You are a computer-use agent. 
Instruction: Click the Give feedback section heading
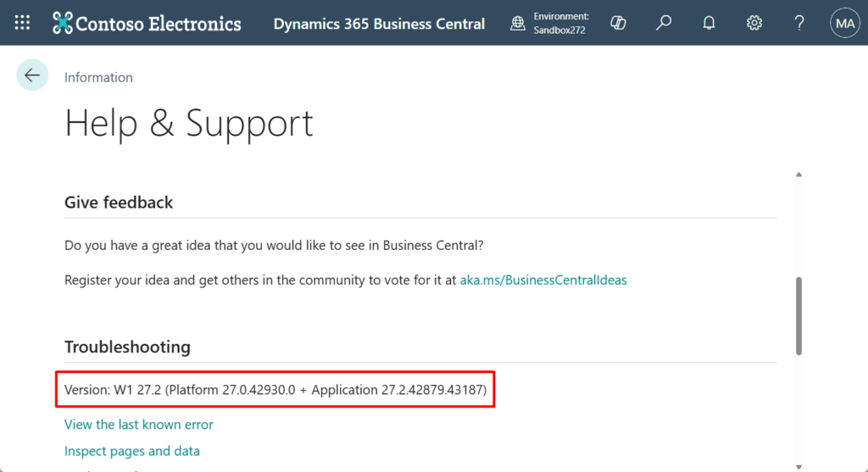point(119,203)
